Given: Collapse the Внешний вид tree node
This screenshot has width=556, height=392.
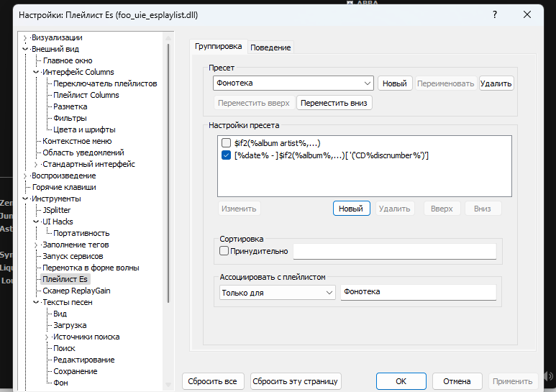Looking at the screenshot, I should click(x=26, y=49).
